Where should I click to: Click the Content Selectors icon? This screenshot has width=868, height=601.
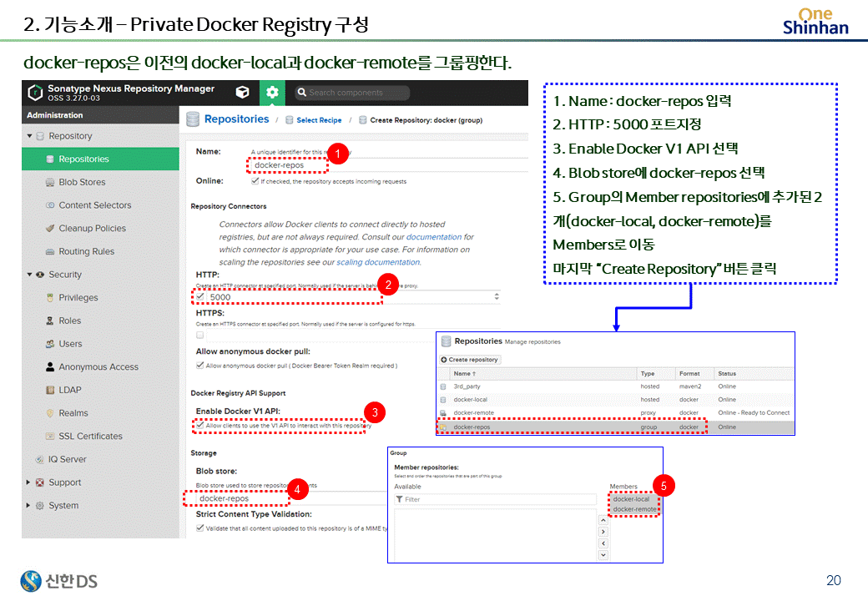50,205
